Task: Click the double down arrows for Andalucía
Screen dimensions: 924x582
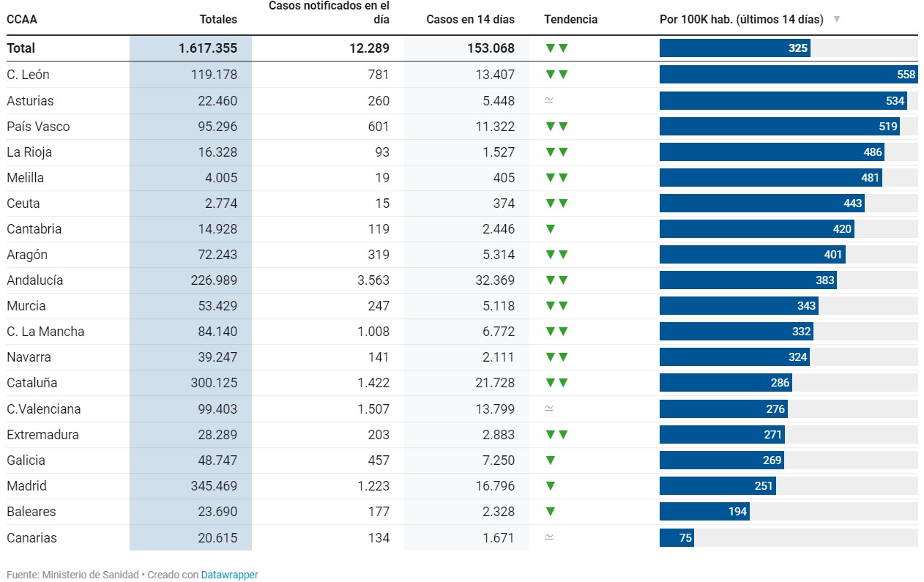Action: tap(556, 280)
